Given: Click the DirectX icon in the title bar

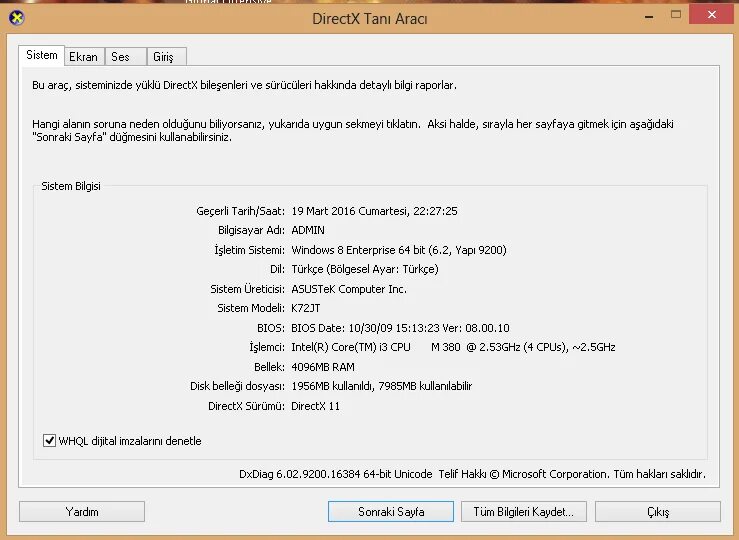Looking at the screenshot, I should tap(16, 18).
